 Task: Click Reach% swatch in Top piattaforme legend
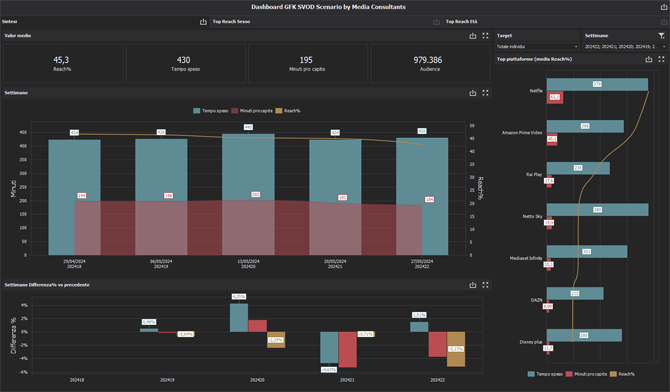tap(613, 374)
